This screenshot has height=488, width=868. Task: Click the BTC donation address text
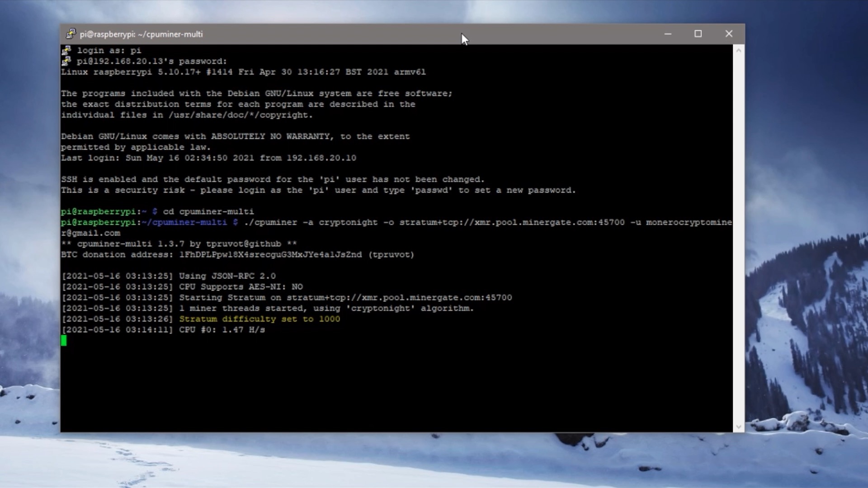270,255
